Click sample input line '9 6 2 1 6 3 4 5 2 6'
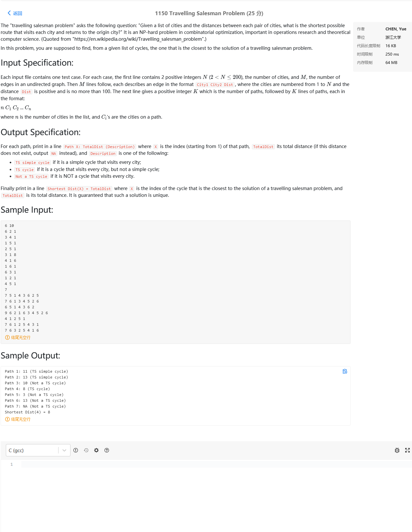Screen dimensions: 412x532 pos(26,313)
